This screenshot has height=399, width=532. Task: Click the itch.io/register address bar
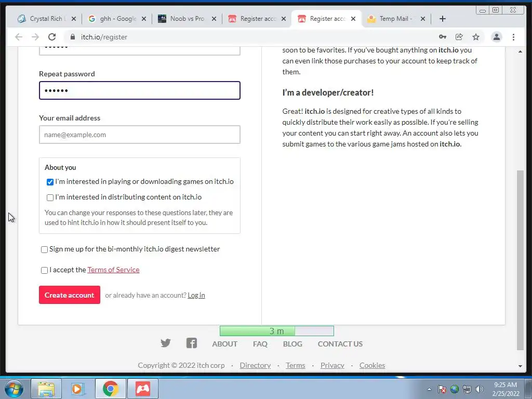pos(251,37)
